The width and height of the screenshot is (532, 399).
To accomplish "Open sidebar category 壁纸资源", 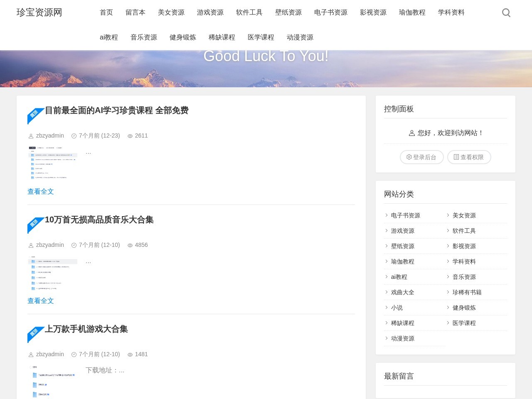I will click(x=403, y=246).
